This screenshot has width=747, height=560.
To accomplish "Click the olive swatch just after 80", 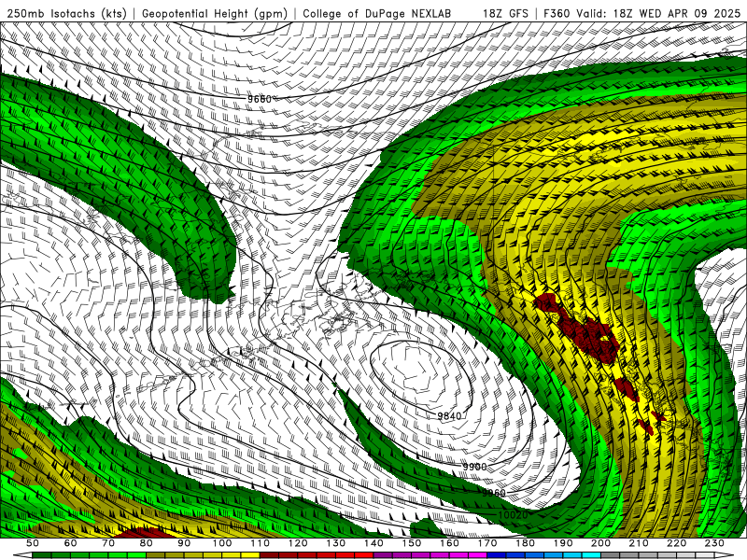I will (x=156, y=555).
